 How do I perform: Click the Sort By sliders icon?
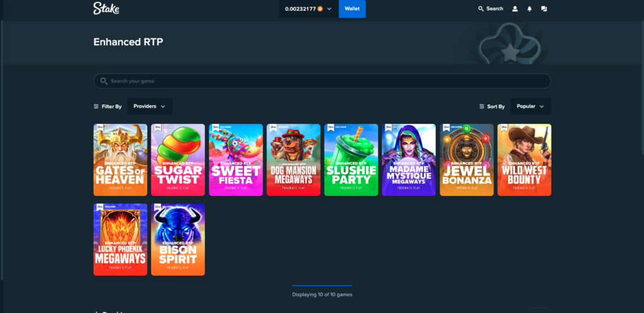click(482, 106)
